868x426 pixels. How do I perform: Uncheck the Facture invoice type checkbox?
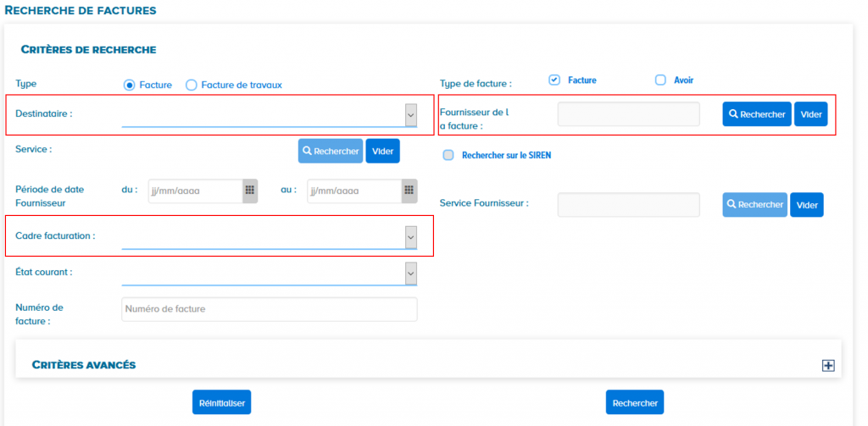(x=554, y=80)
